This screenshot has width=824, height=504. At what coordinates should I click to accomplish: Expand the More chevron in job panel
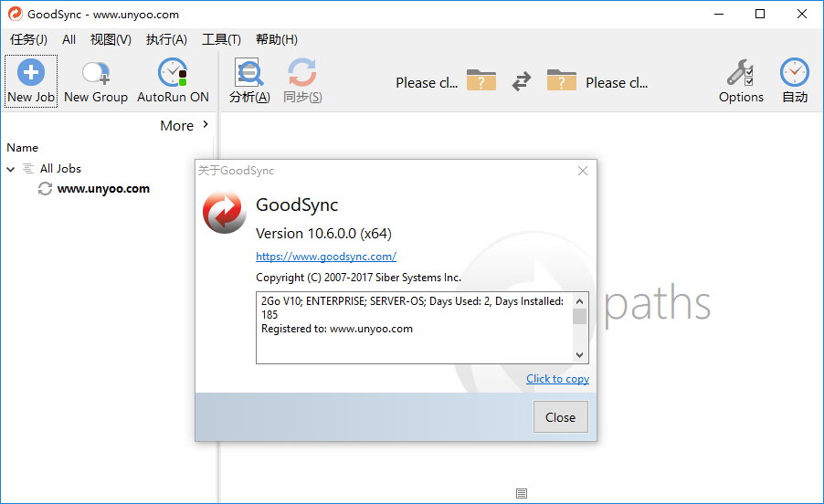(x=206, y=124)
